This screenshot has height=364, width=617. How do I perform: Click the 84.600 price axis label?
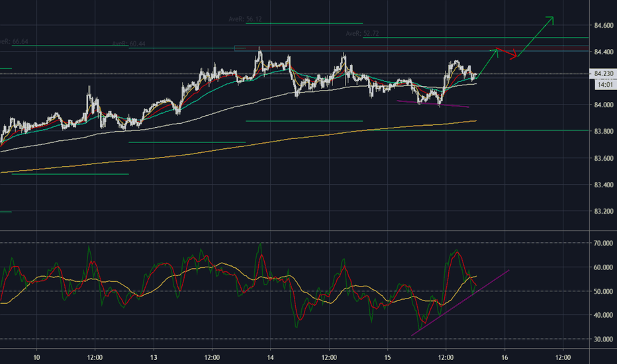point(602,25)
